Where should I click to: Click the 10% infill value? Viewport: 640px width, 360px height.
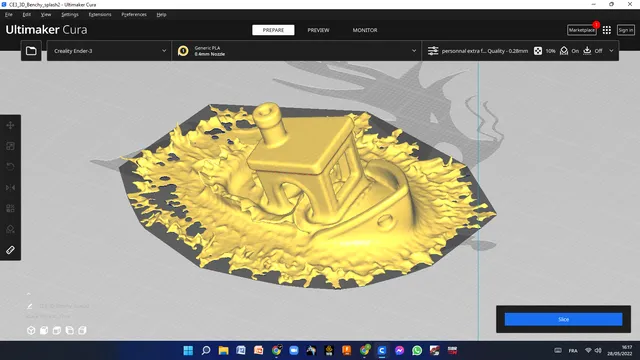pos(550,51)
